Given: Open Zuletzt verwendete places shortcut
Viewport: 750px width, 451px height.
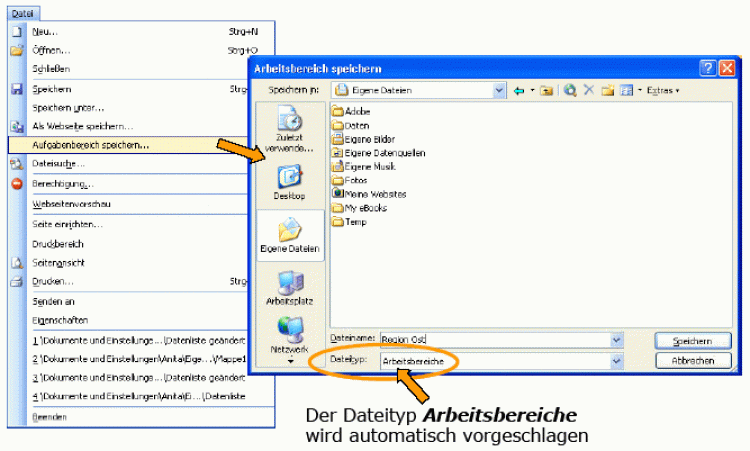Looking at the screenshot, I should [290, 128].
